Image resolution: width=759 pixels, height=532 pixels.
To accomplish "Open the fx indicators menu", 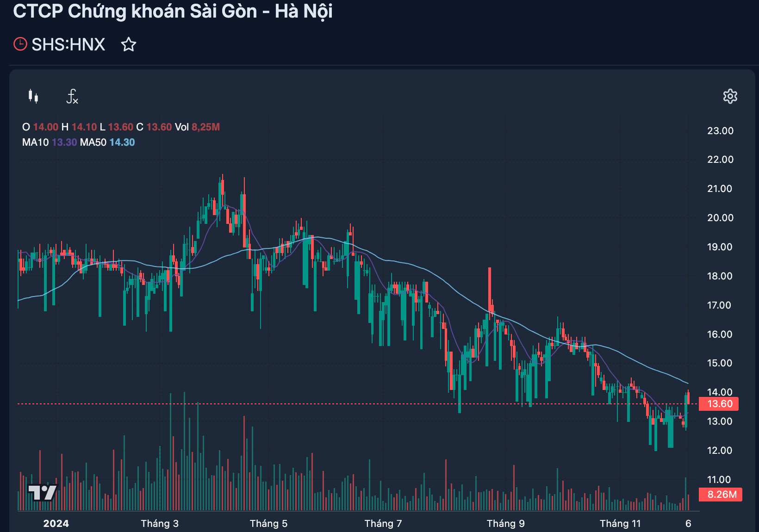I will (x=72, y=96).
